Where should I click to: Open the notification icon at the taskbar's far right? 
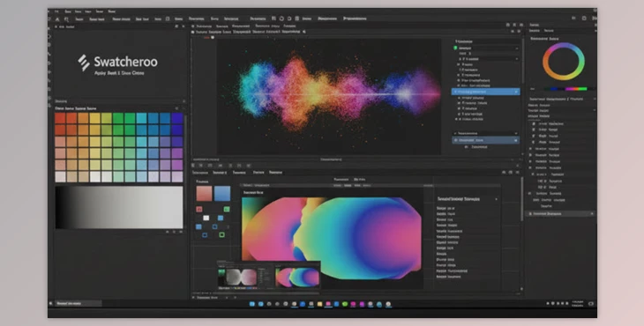[591, 304]
